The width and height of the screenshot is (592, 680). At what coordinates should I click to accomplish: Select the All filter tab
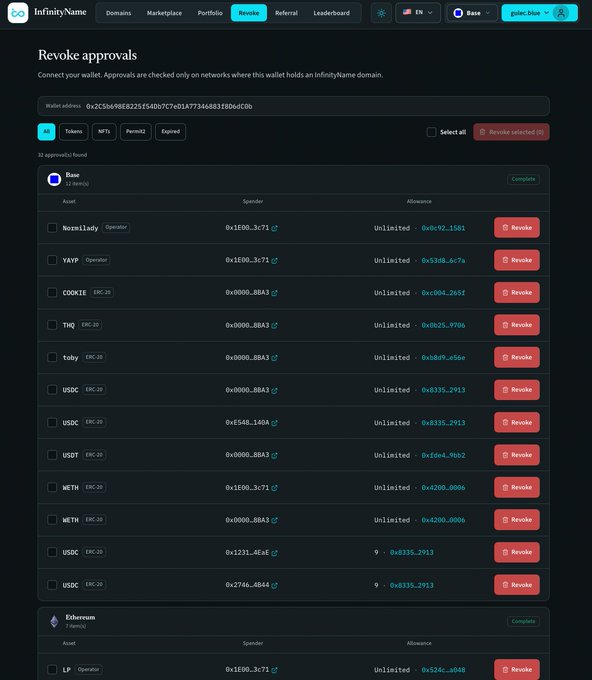click(x=46, y=131)
